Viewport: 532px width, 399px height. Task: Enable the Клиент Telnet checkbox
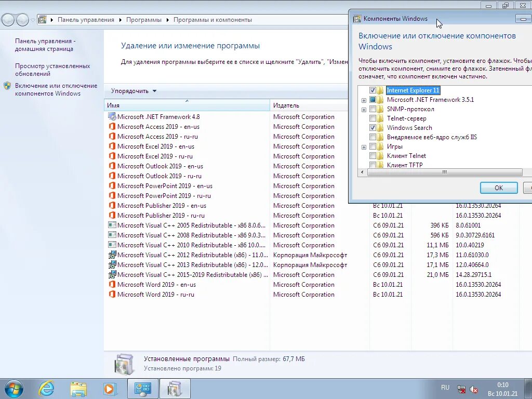(x=373, y=156)
